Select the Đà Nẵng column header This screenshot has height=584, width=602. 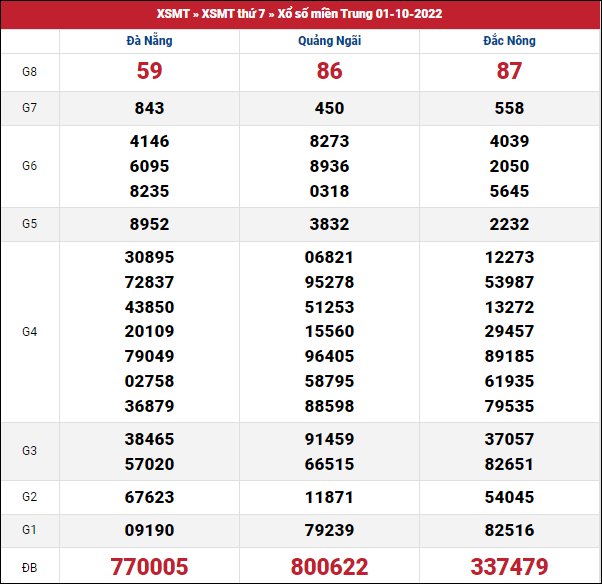(149, 41)
